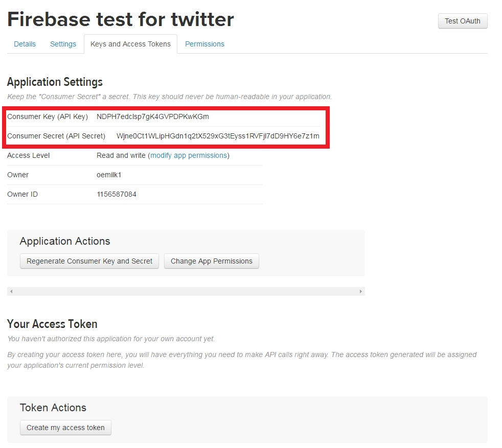Click the Firebase test for twitter heading
502x448 pixels.
pyautogui.click(x=121, y=19)
